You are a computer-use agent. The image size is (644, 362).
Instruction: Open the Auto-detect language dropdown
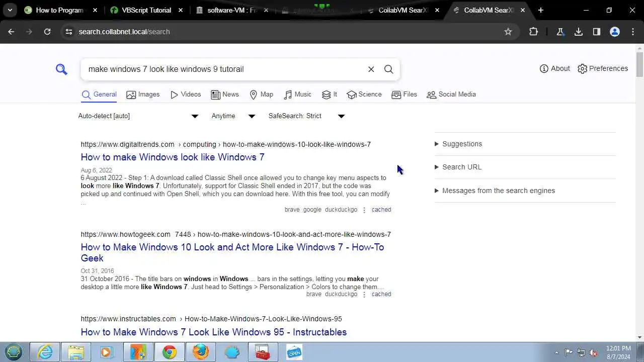pos(138,116)
